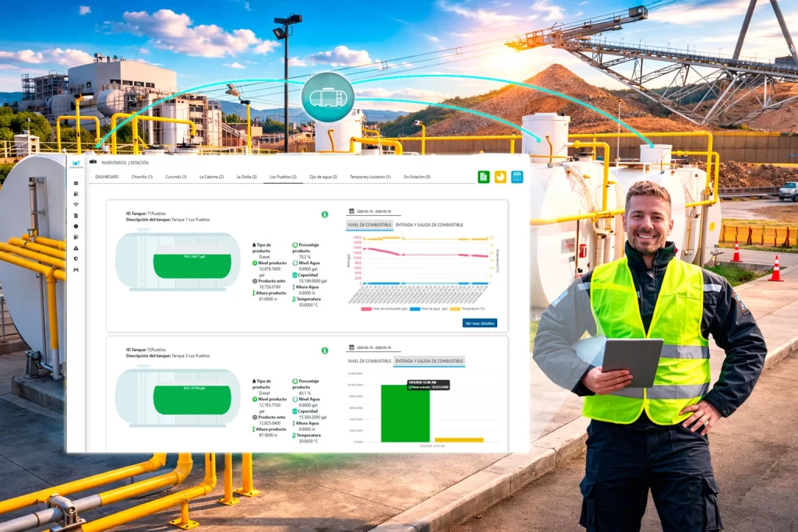This screenshot has width=798, height=532.
Task: Click the green report export icon
Action: 483,177
